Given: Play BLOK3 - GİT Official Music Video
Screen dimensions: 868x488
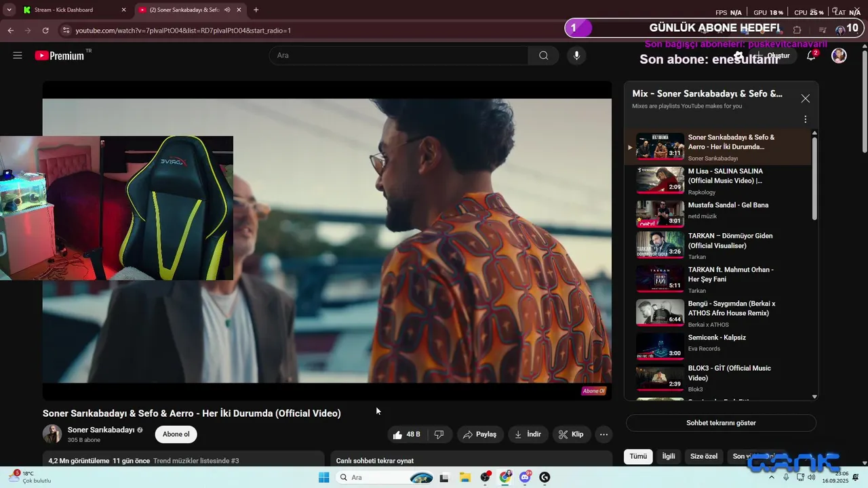Looking at the screenshot, I should pos(717,380).
